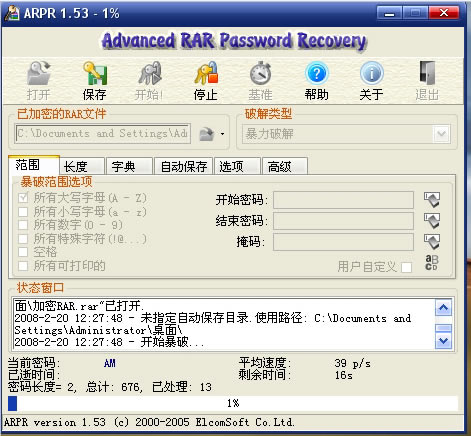Click the clear icon next to 开始密码

click(432, 200)
